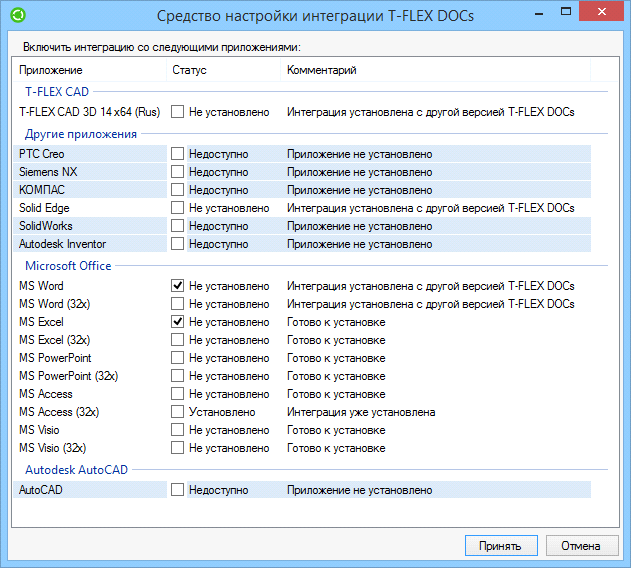This screenshot has height=568, width=631.
Task: Enable the MS Visio (32x) checkbox
Action: pos(177,448)
